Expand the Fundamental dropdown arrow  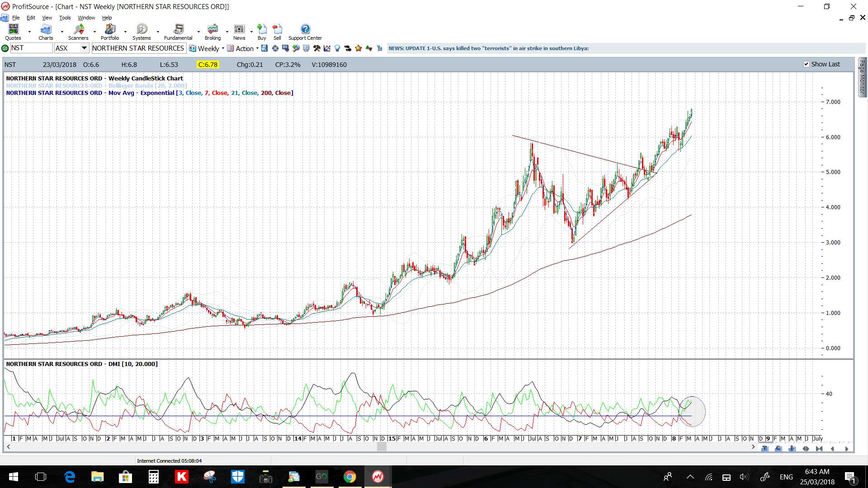point(198,32)
